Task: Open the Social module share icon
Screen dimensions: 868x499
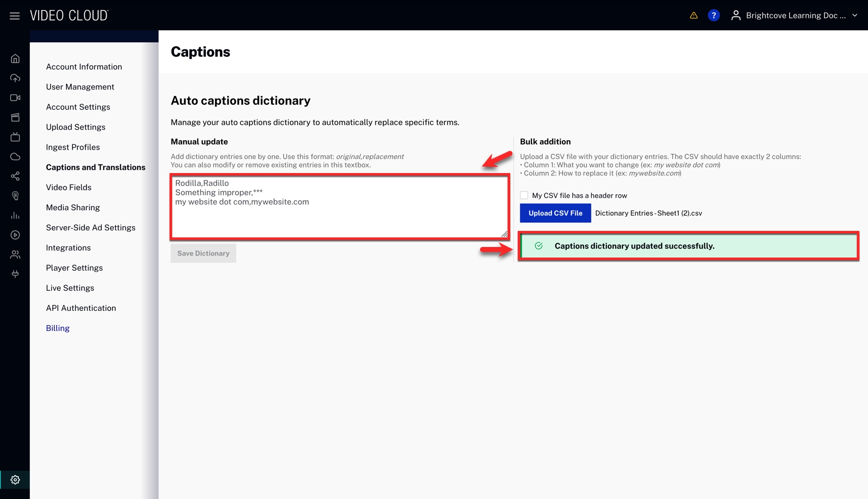Action: (x=15, y=176)
